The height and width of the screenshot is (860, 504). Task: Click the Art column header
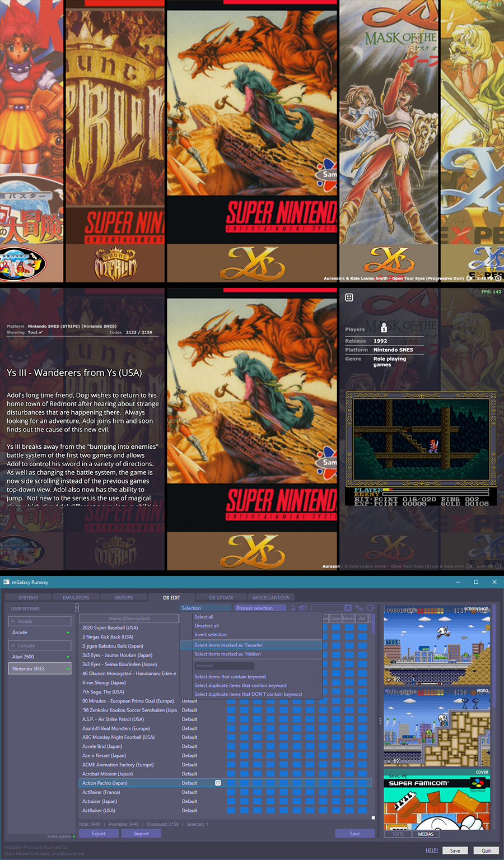[362, 619]
